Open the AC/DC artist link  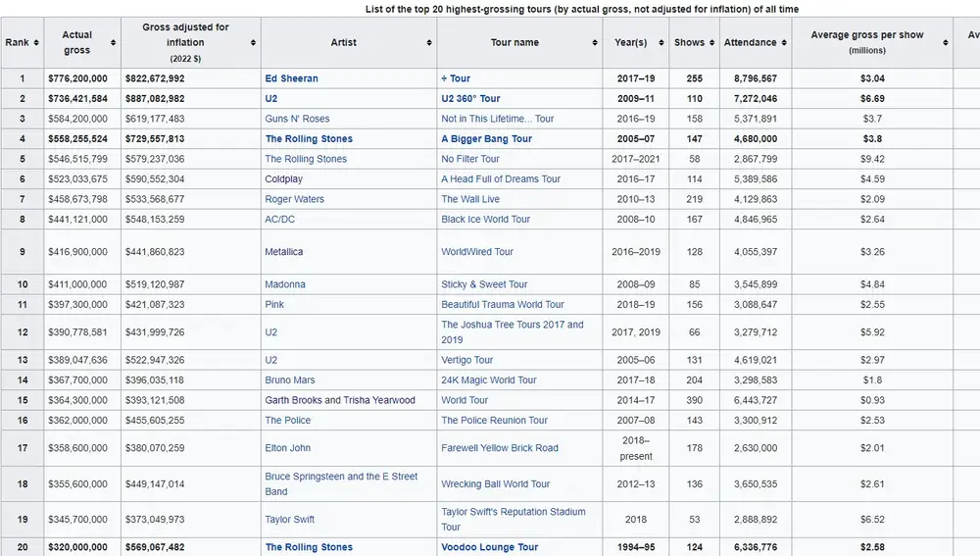click(280, 219)
